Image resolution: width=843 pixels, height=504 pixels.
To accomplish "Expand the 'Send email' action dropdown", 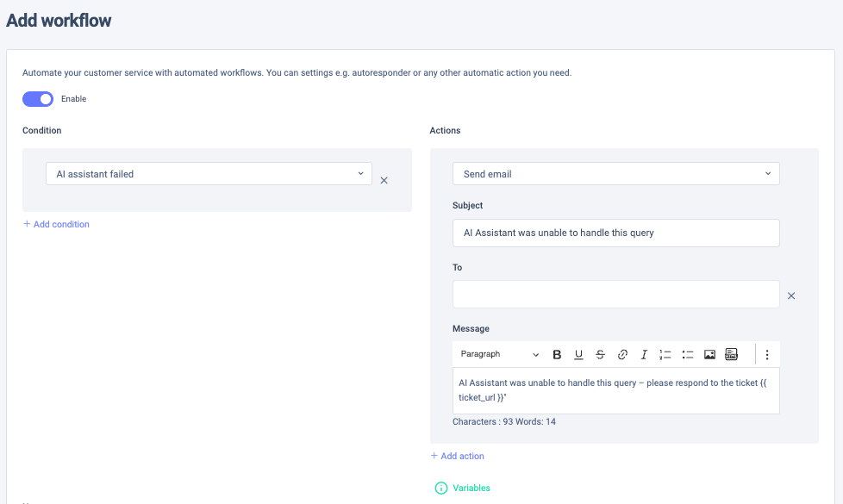I will click(x=615, y=174).
